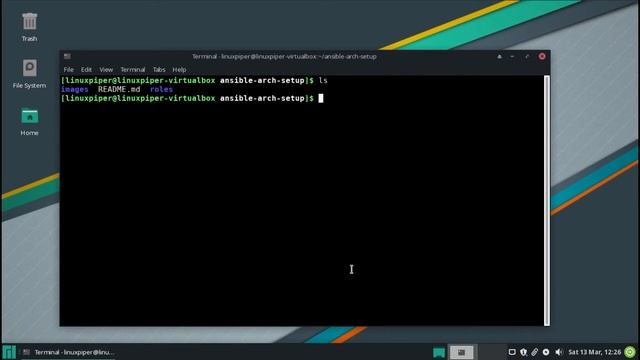The height and width of the screenshot is (360, 640).
Task: Open the File menu
Action: (x=69, y=70)
